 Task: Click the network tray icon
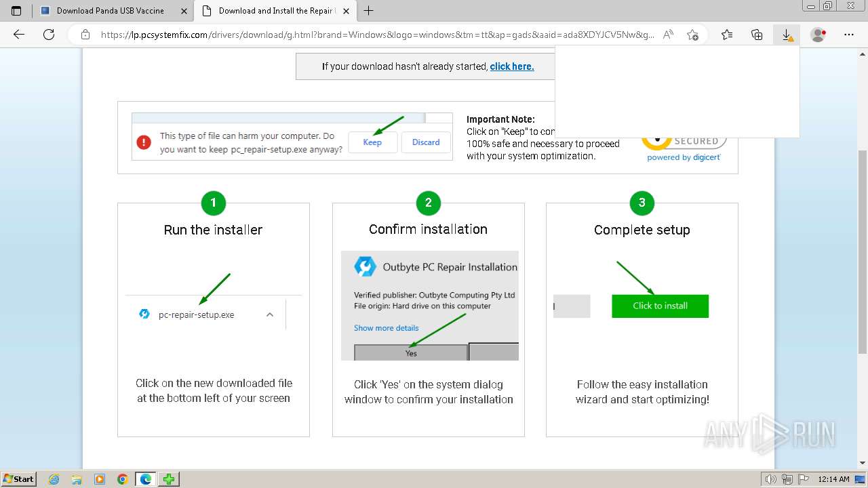[x=787, y=479]
